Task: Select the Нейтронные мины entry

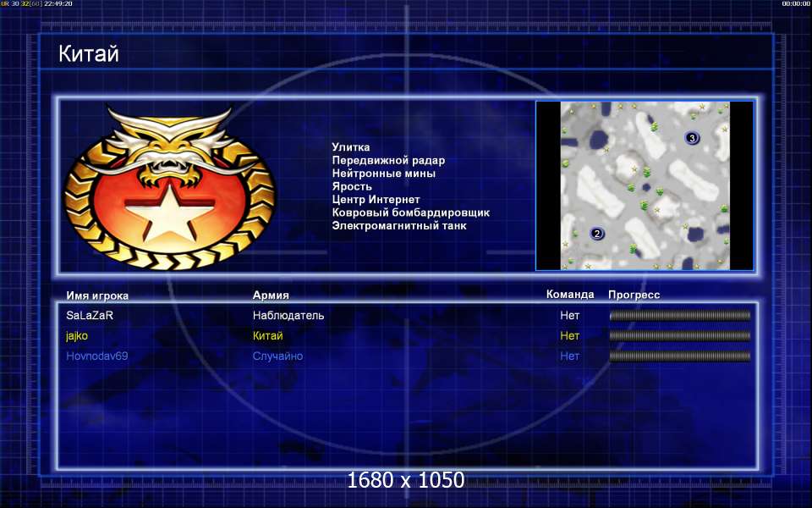Action: (x=384, y=173)
